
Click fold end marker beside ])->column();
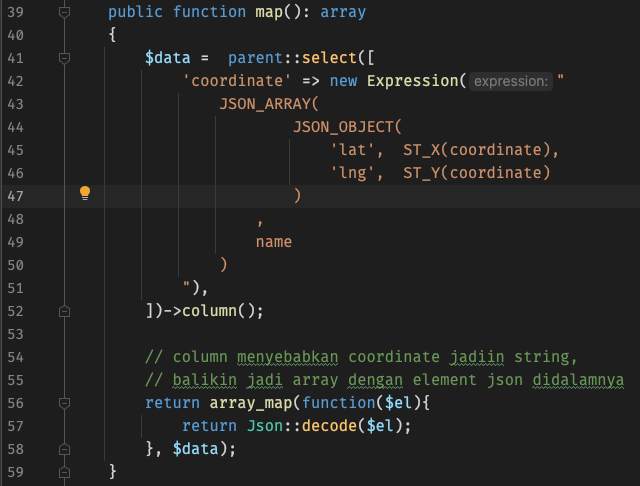click(x=65, y=311)
